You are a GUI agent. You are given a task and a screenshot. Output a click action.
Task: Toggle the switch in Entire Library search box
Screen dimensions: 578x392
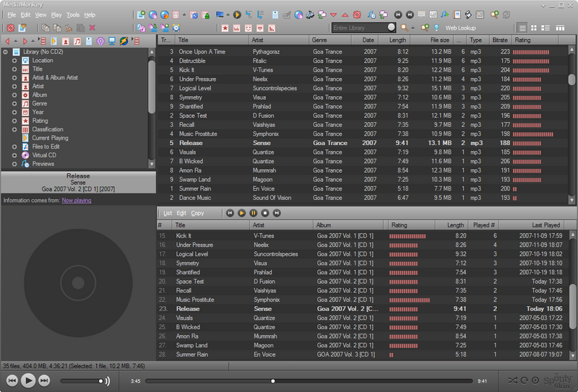point(391,27)
